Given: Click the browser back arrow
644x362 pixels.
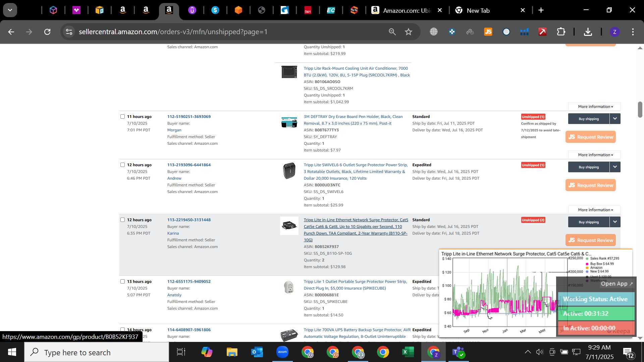Looking at the screenshot, I should tap(11, 32).
